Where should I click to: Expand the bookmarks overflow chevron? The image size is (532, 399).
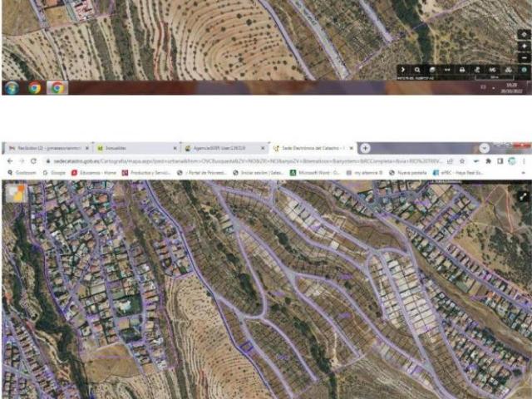tap(525, 173)
